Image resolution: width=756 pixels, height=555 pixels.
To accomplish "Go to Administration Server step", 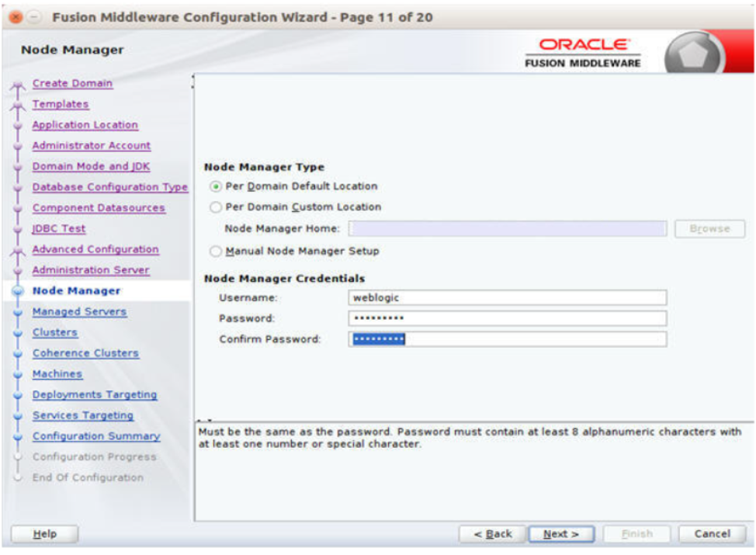I will tap(91, 269).
